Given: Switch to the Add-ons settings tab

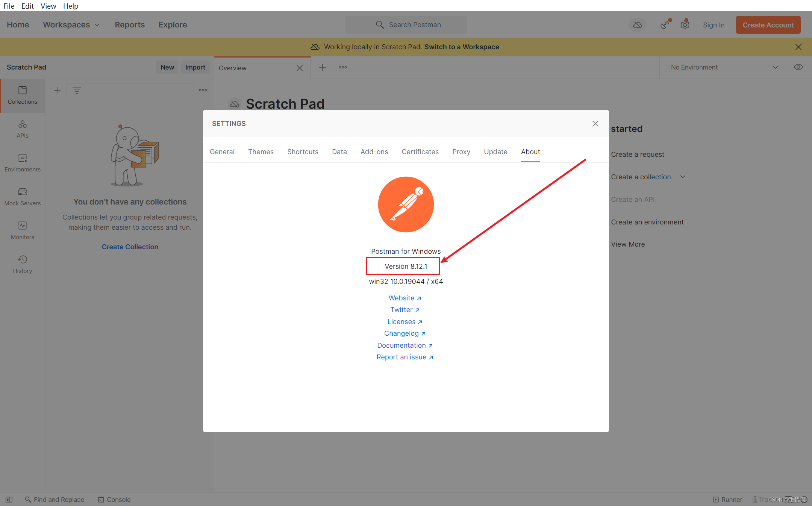Looking at the screenshot, I should (x=374, y=151).
